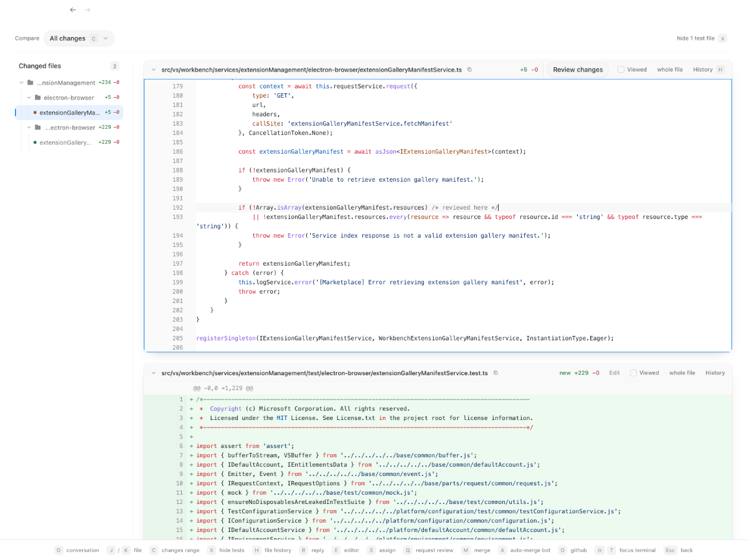Screen dimensions: 747x560
Task: Click the Changed files count badge 2
Action: 115,66
